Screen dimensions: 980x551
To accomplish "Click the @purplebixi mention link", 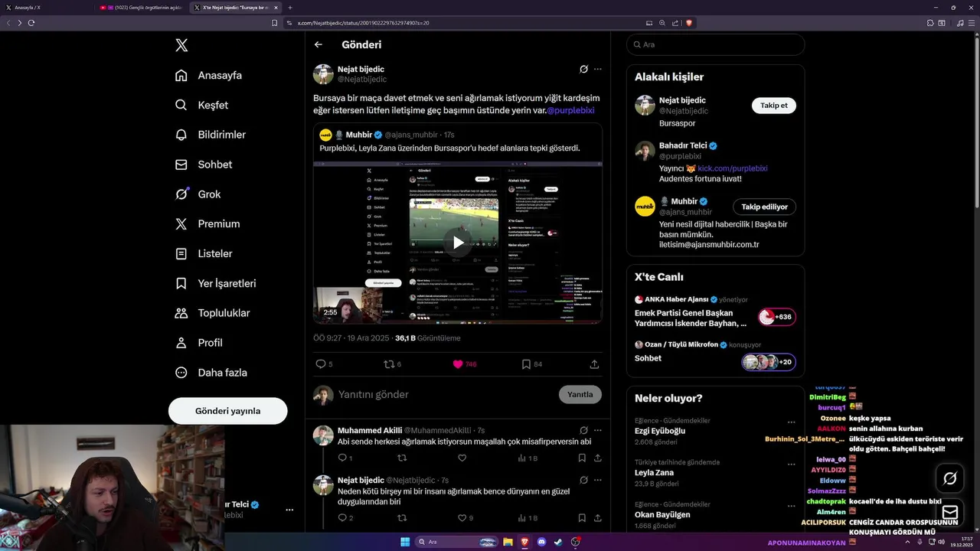I will click(x=570, y=110).
